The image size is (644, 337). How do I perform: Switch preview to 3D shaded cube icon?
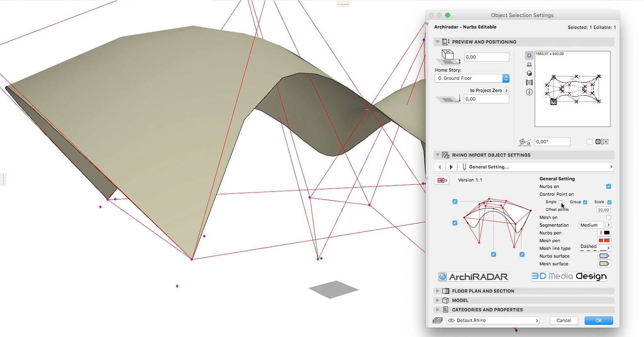530,73
